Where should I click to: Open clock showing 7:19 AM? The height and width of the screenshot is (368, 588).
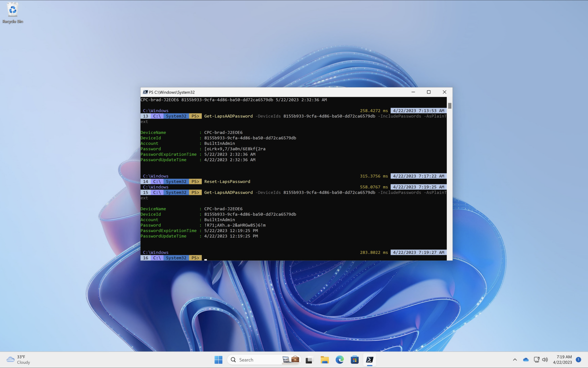pyautogui.click(x=562, y=360)
